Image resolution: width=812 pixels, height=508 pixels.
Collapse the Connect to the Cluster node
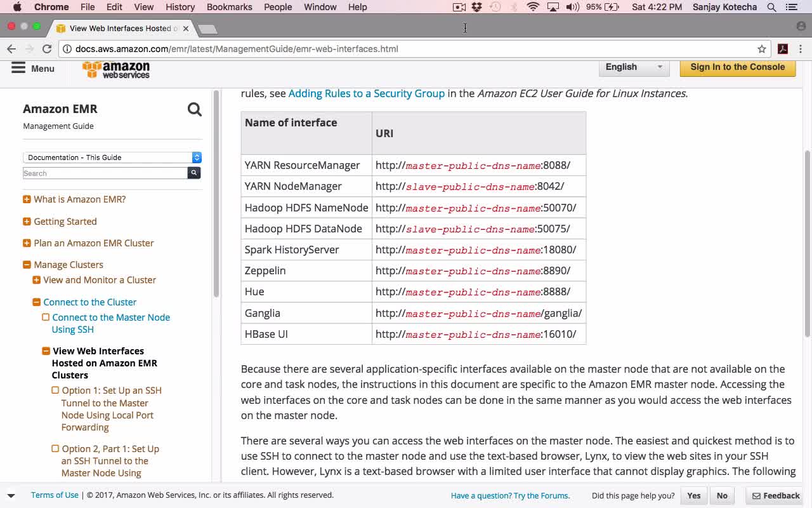pos(36,302)
